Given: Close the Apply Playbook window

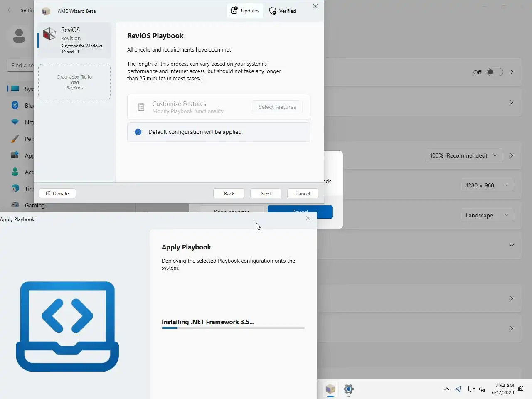Looking at the screenshot, I should (308, 218).
